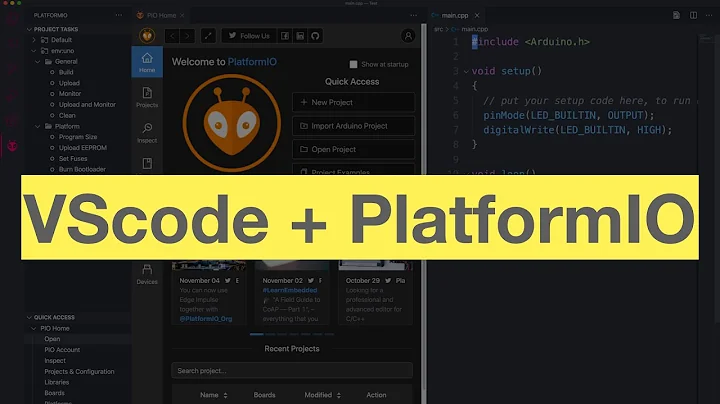The width and height of the screenshot is (720, 404).
Task: Open the Facebook icon in toolbar
Action: tap(285, 36)
